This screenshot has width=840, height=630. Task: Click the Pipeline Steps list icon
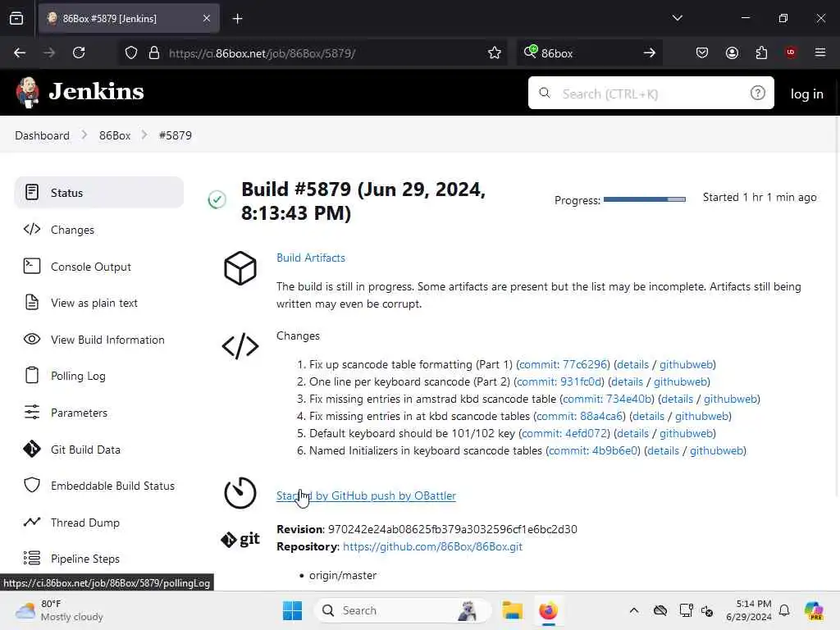pyautogui.click(x=32, y=558)
